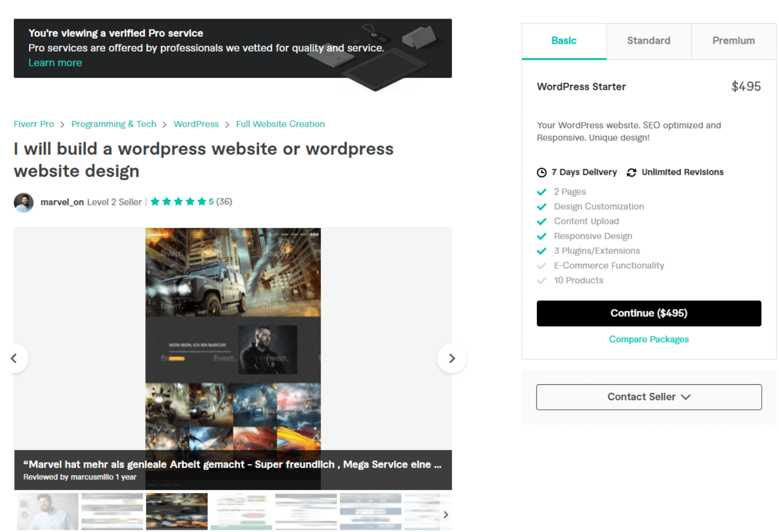
Task: Open the Compare Packages link
Action: (649, 339)
